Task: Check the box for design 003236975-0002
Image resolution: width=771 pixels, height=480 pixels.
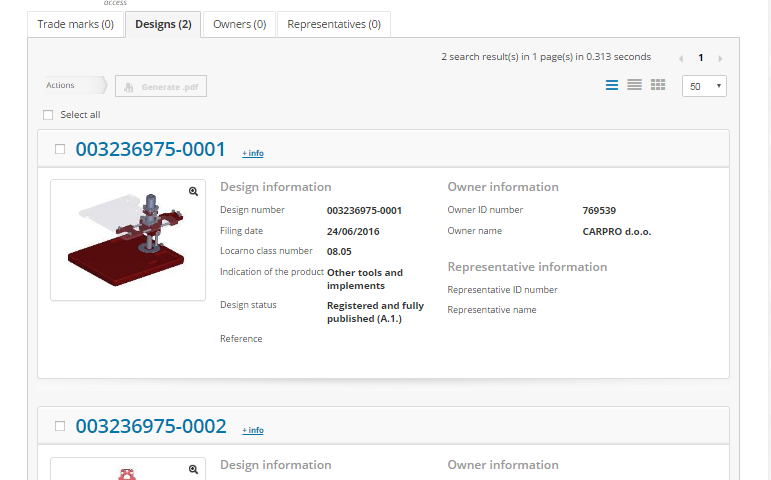Action: 60,426
